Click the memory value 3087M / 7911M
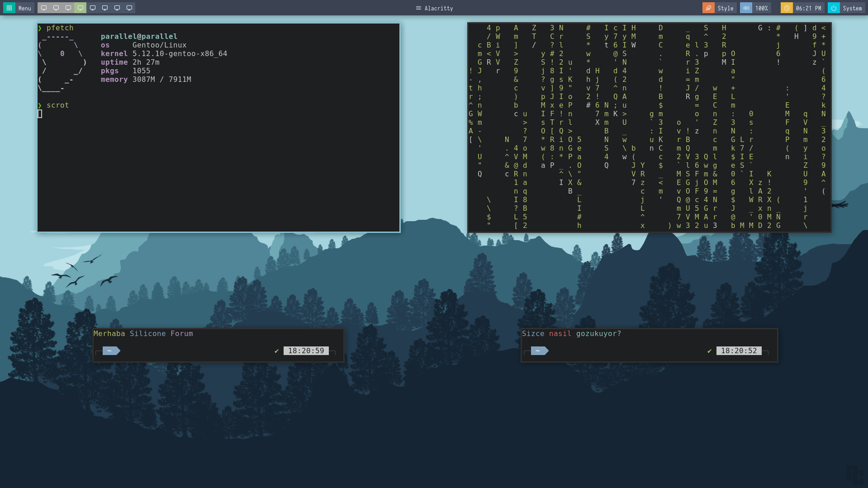Image resolution: width=868 pixels, height=488 pixels. [x=161, y=80]
